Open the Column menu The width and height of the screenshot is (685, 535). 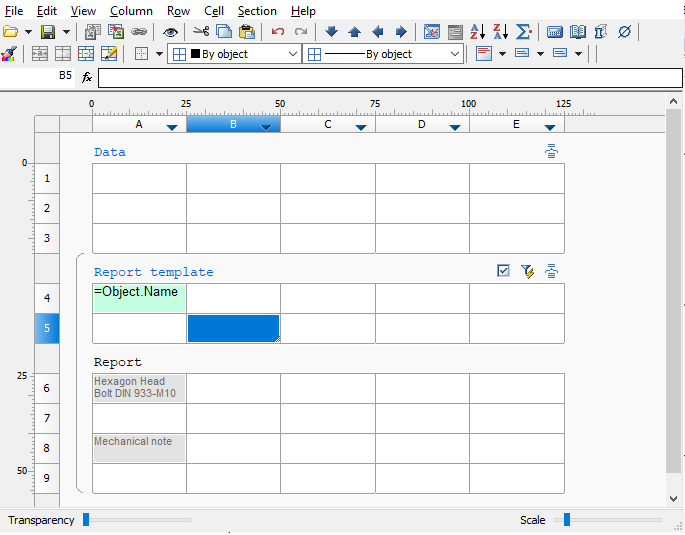[131, 11]
